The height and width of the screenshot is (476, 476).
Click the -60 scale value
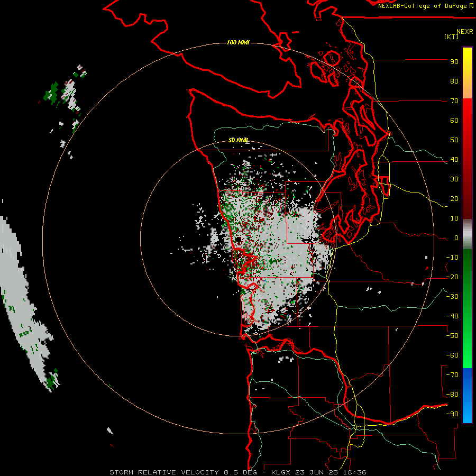[x=452, y=355]
